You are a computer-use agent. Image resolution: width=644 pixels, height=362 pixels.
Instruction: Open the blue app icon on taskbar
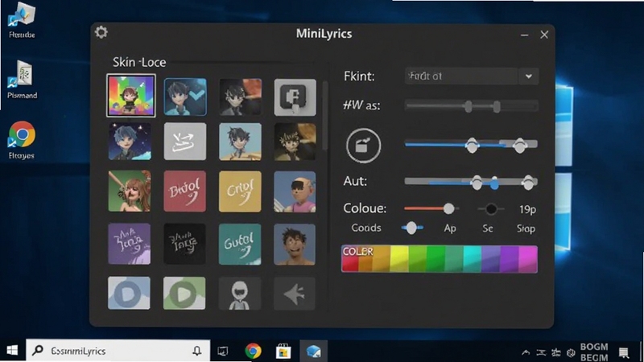pyautogui.click(x=313, y=352)
